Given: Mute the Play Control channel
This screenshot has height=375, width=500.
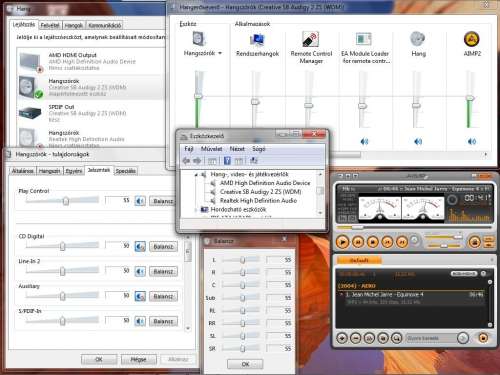Looking at the screenshot, I should [140, 201].
